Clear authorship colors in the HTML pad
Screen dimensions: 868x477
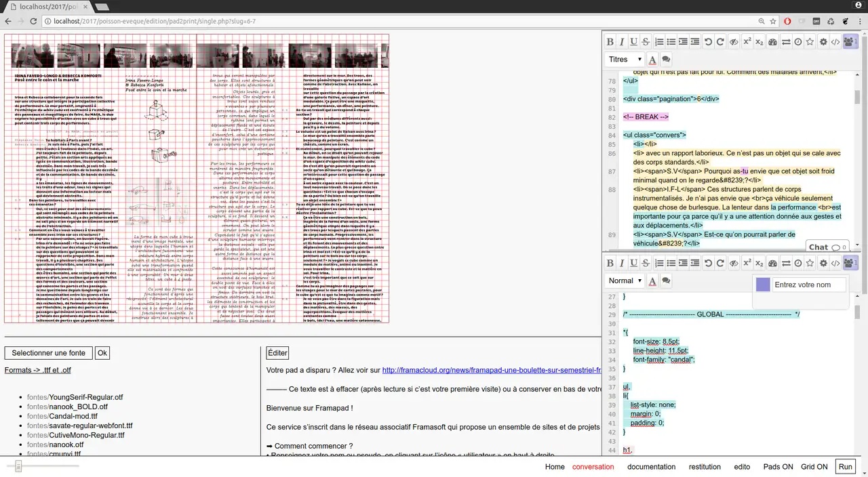tap(733, 42)
